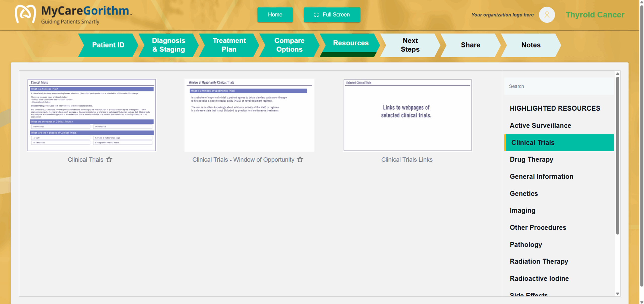The height and width of the screenshot is (304, 644).
Task: Open the Patient ID step
Action: click(108, 45)
